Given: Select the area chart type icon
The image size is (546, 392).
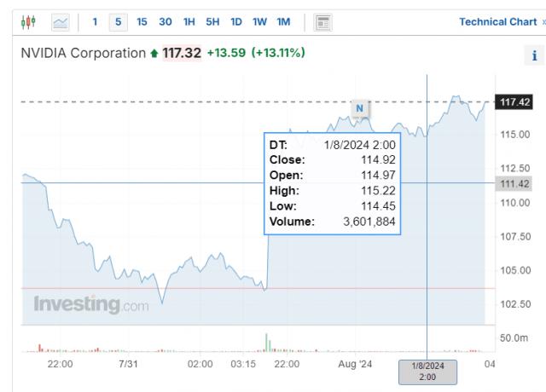Looking at the screenshot, I should click(61, 21).
